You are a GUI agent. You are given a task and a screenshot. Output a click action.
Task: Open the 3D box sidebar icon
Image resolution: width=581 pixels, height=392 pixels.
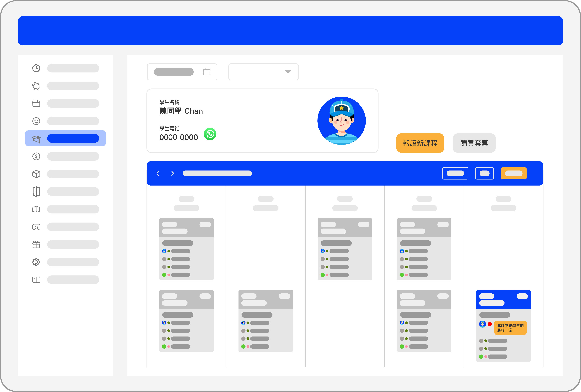click(36, 174)
